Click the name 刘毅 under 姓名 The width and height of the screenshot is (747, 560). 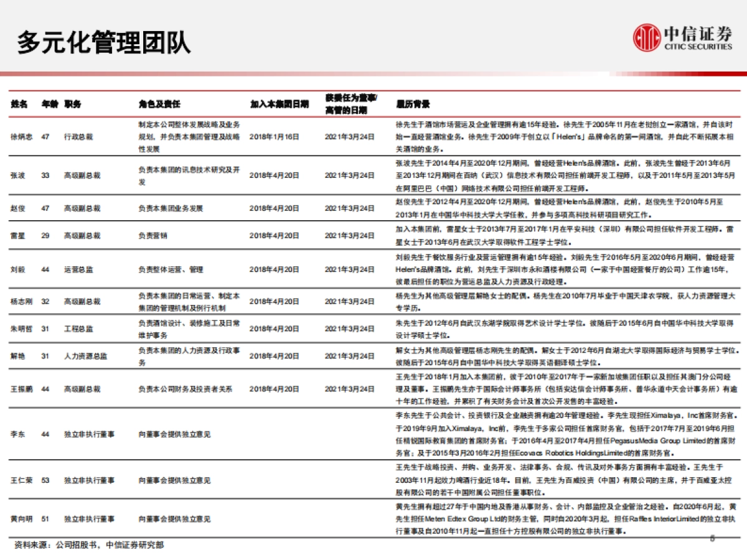point(18,269)
